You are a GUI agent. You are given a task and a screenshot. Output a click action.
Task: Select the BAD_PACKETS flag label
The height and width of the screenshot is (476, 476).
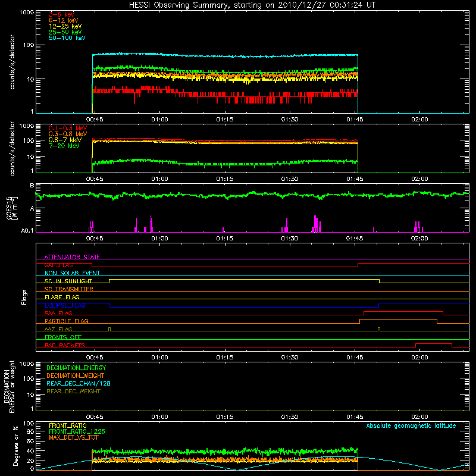65,345
